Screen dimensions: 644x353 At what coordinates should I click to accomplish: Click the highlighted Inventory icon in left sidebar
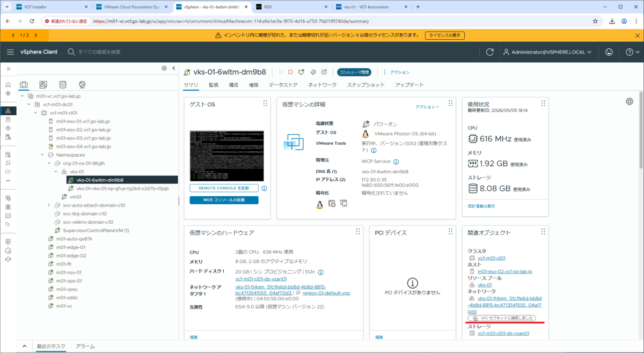(8, 111)
